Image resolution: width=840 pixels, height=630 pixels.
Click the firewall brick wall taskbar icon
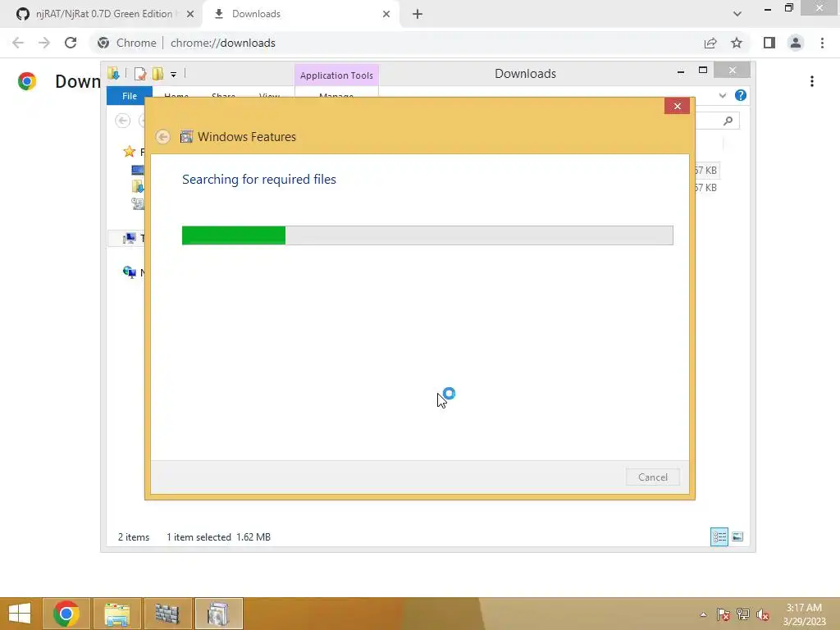167,614
